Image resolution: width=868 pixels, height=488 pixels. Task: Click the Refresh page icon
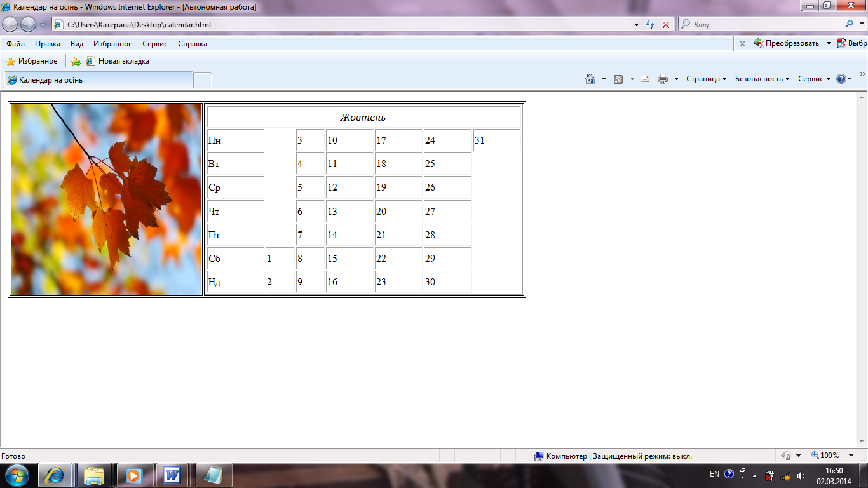(650, 25)
